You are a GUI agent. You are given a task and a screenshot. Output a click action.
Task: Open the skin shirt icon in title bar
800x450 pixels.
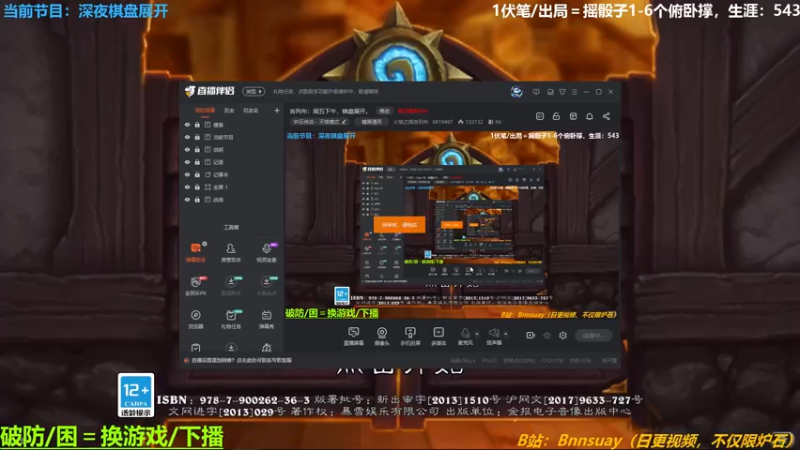[x=562, y=92]
